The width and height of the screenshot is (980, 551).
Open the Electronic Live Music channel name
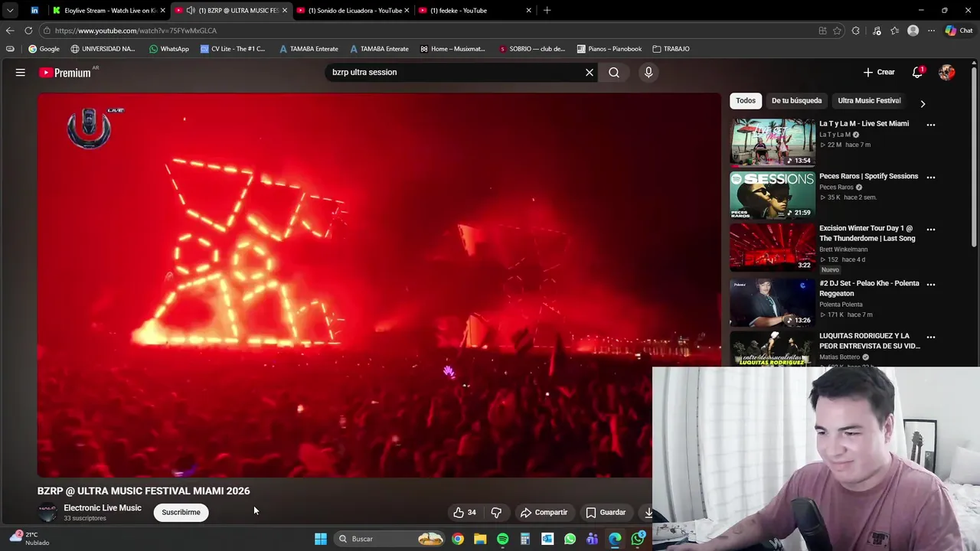pyautogui.click(x=103, y=508)
